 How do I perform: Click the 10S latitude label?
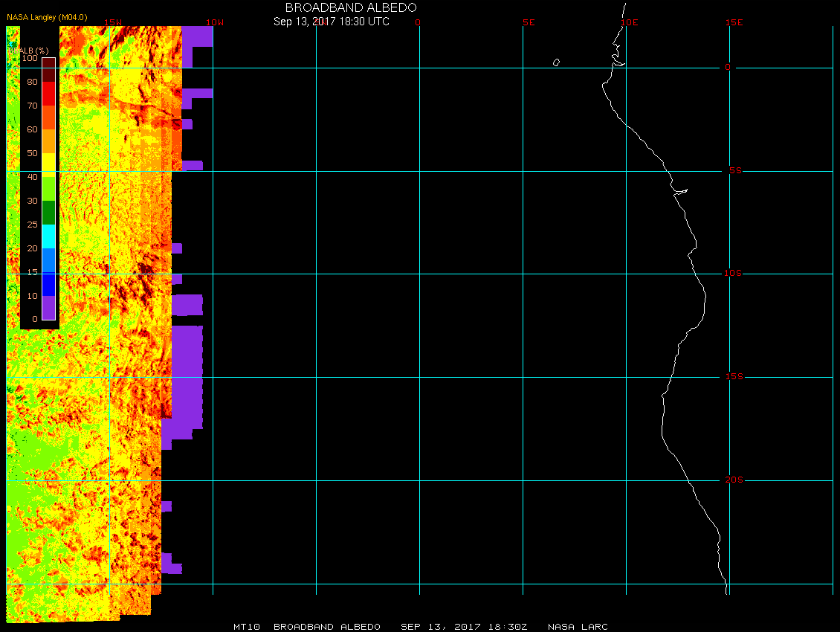pyautogui.click(x=732, y=274)
